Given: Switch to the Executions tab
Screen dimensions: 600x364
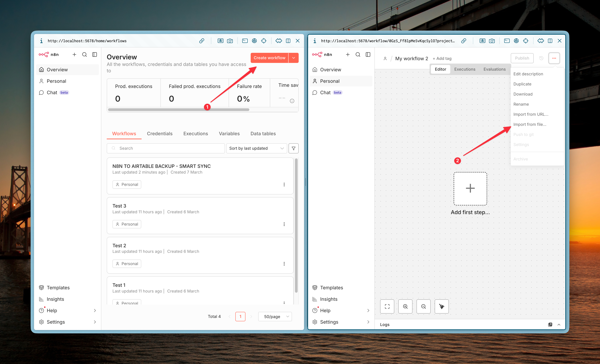Looking at the screenshot, I should [465, 69].
